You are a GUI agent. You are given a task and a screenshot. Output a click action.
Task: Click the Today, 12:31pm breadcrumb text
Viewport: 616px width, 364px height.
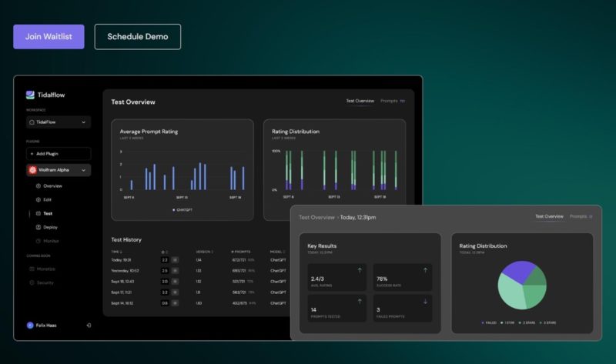[x=358, y=217]
